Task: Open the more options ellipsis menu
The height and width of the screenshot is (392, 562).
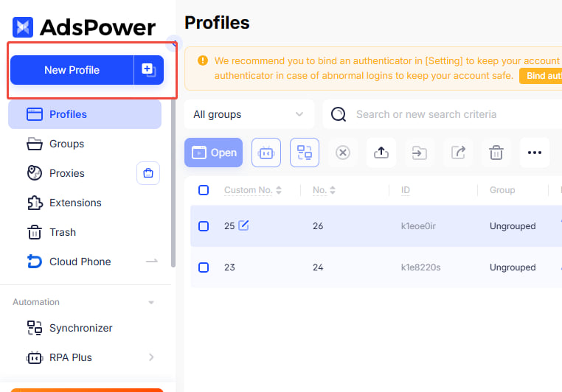Action: coord(535,153)
